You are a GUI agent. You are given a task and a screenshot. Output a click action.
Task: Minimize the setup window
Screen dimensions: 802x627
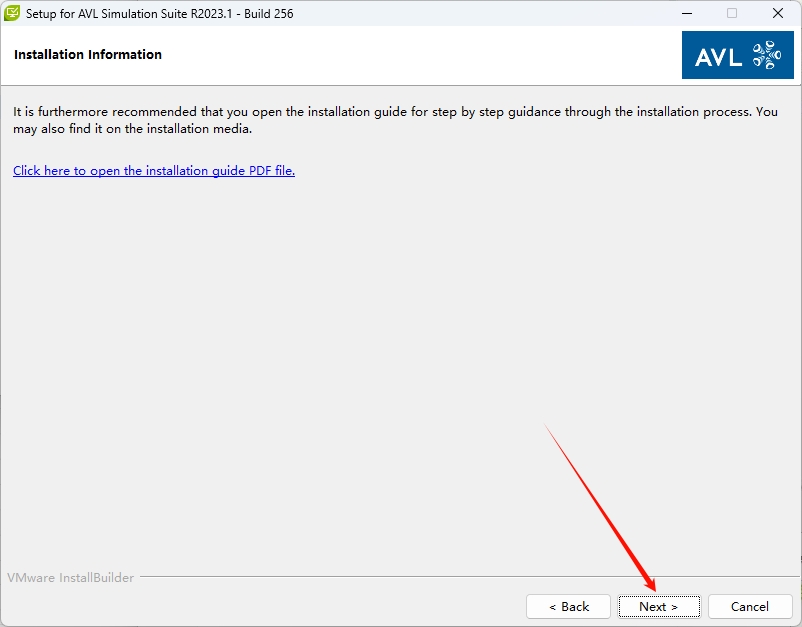(686, 14)
